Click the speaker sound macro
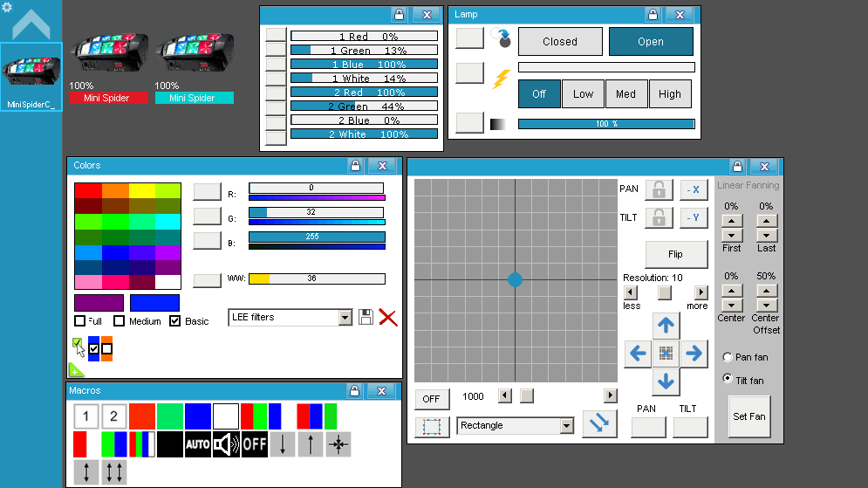The image size is (868, 488). (226, 444)
